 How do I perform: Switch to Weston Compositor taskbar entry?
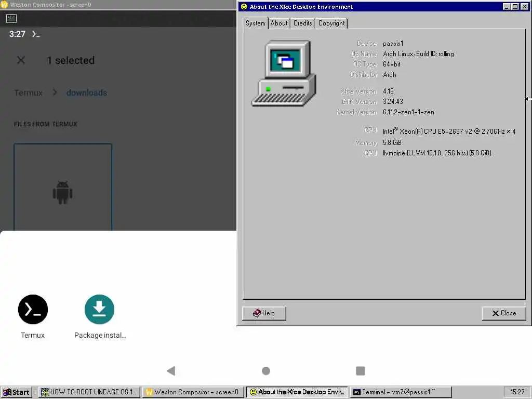click(x=193, y=392)
